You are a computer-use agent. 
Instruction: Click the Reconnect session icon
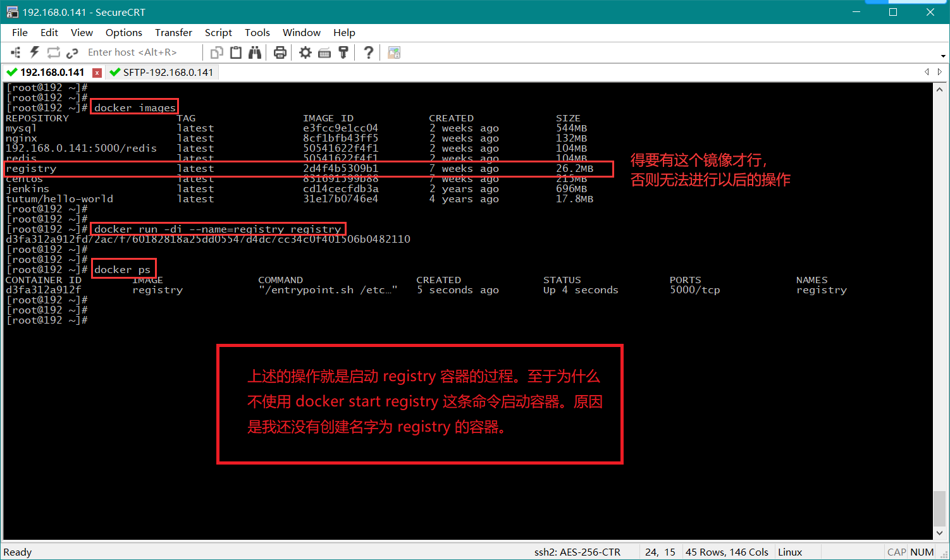54,52
